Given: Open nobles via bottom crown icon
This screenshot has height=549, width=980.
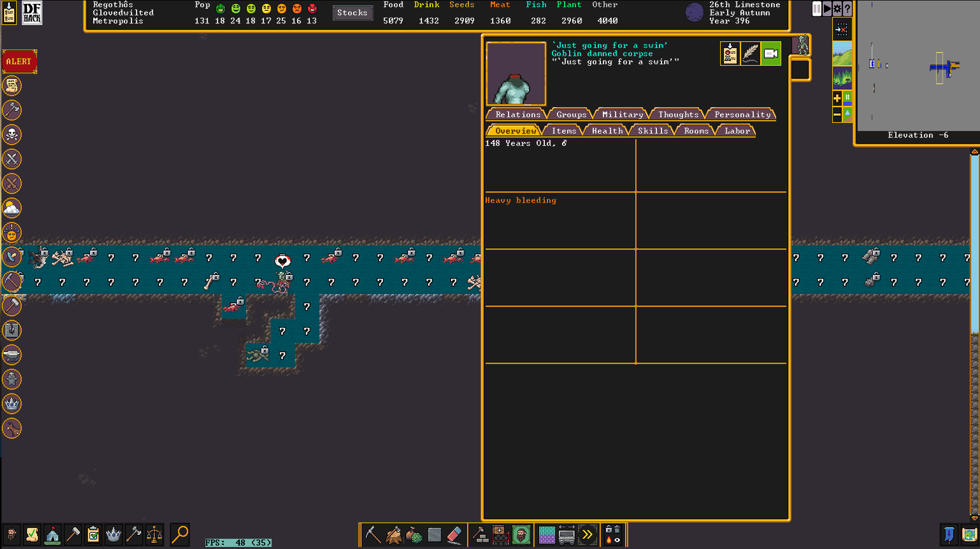Looking at the screenshot, I should coord(114,535).
